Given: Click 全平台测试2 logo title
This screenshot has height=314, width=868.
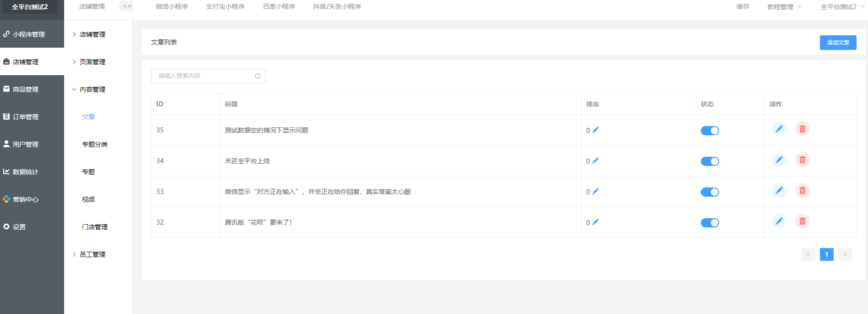Looking at the screenshot, I should (x=30, y=7).
